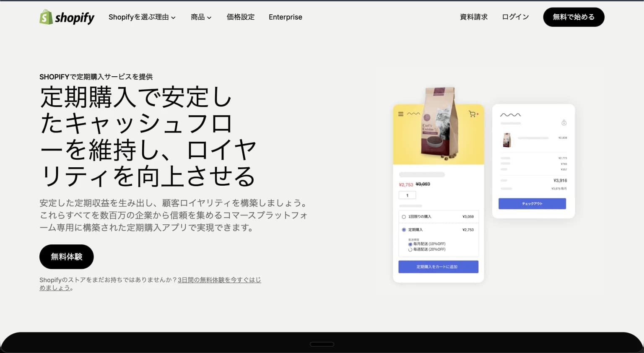Open the hamburger menu in the product mockup

tap(400, 114)
